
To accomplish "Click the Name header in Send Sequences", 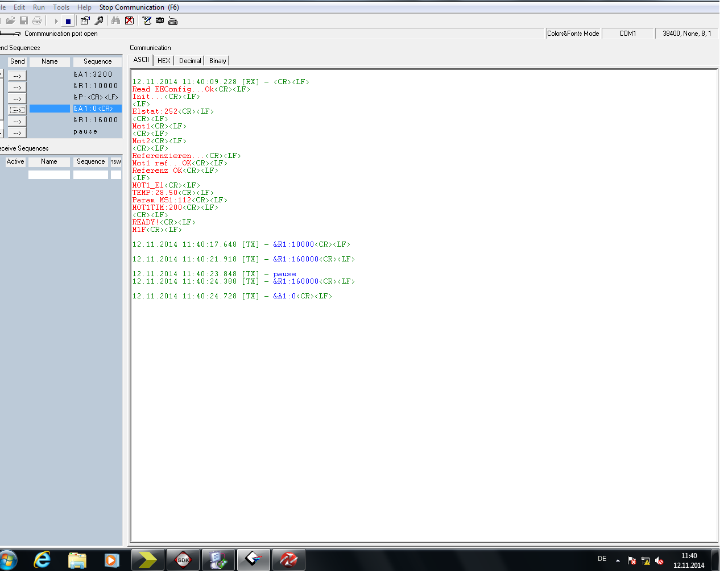I will click(49, 61).
